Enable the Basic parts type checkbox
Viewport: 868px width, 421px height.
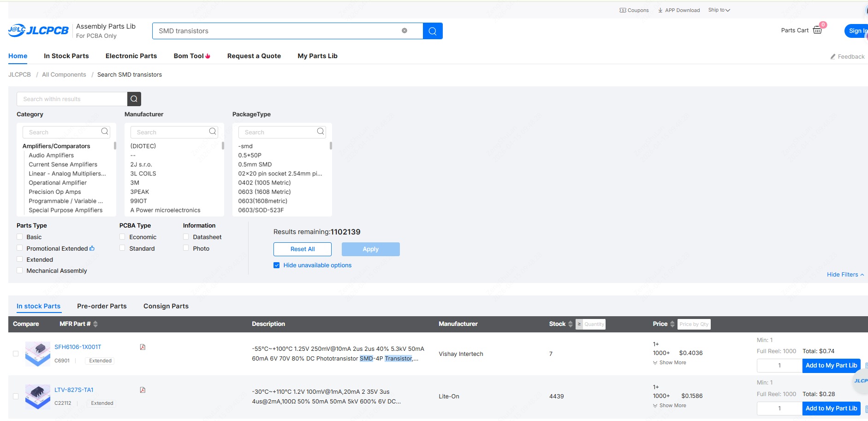[20, 237]
